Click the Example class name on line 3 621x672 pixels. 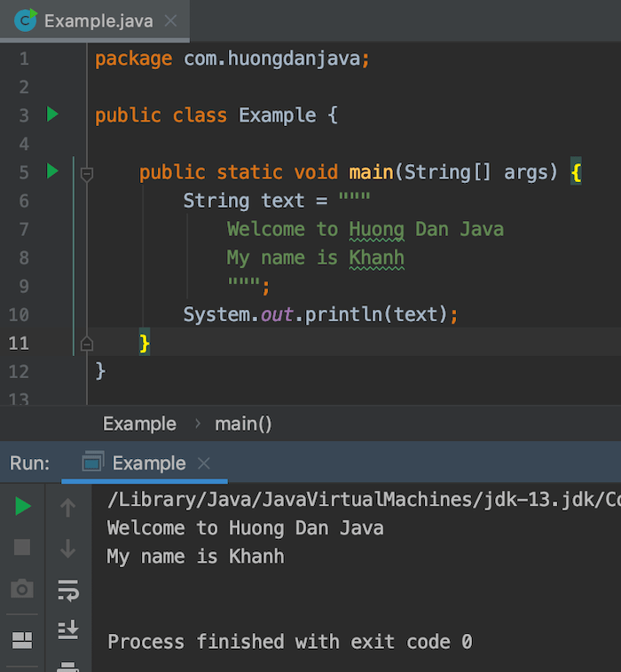[x=278, y=115]
